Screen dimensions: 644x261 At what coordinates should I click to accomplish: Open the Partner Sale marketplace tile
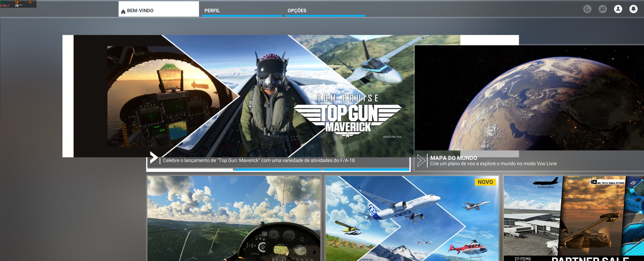[574, 218]
